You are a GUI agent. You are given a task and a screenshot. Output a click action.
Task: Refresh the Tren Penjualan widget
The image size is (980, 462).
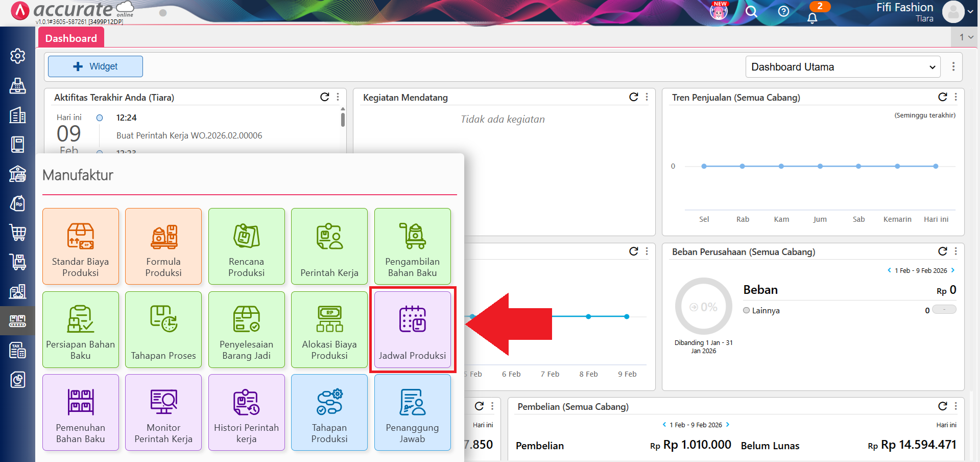pos(942,97)
